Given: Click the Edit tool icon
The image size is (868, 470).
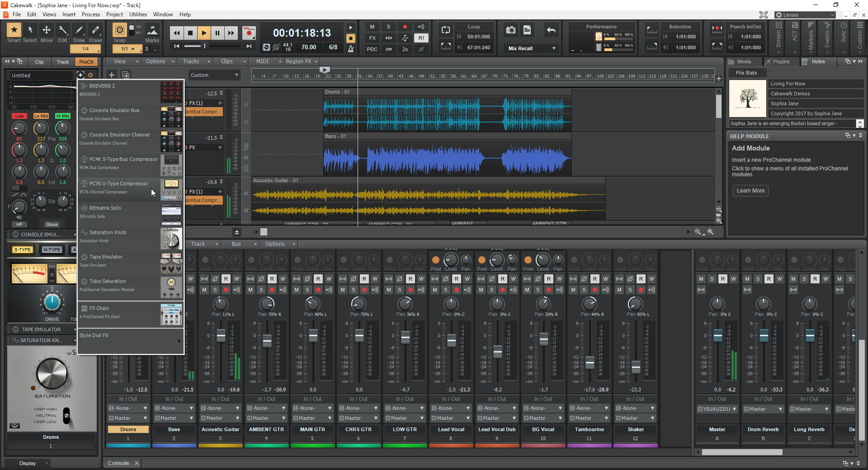Looking at the screenshot, I should point(62,30).
